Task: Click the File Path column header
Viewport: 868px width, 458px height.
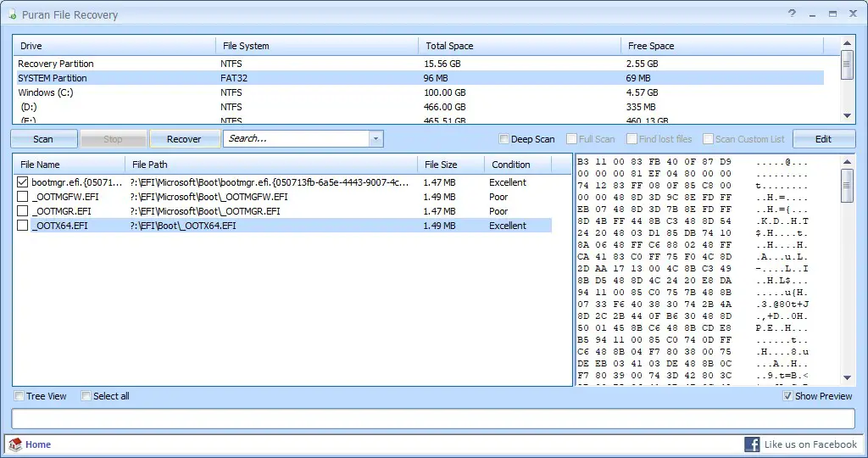Action: coord(272,165)
